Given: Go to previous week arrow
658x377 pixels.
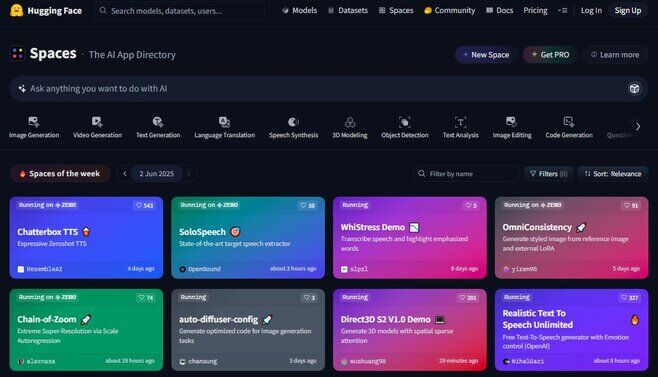Looking at the screenshot, I should 125,173.
